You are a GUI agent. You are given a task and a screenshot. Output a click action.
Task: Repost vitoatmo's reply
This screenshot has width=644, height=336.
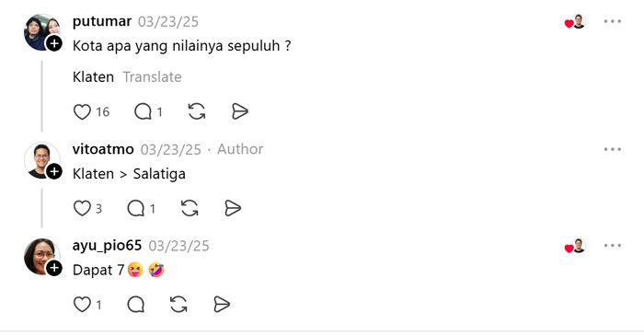coord(190,208)
